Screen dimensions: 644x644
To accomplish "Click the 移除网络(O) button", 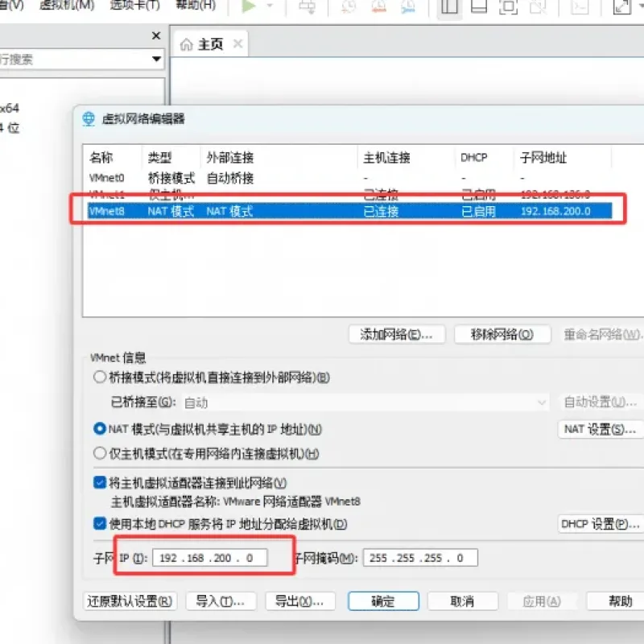I will point(502,334).
